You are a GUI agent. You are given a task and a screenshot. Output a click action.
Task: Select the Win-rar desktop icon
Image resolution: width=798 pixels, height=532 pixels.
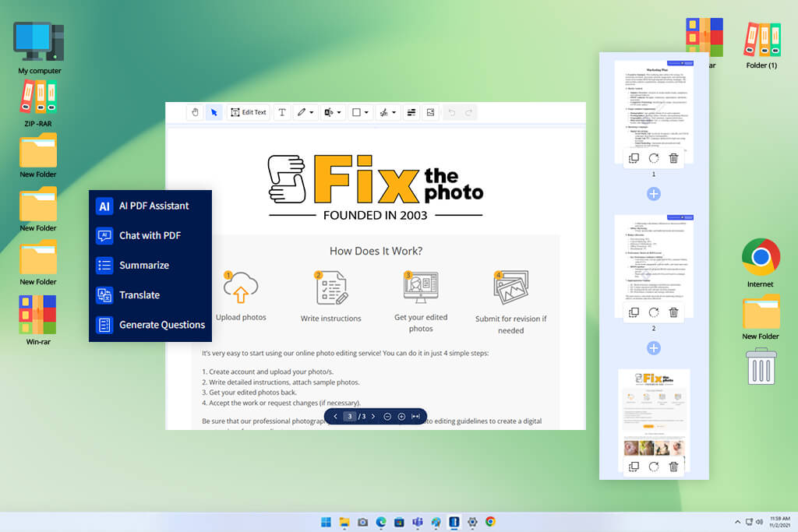pyautogui.click(x=38, y=320)
